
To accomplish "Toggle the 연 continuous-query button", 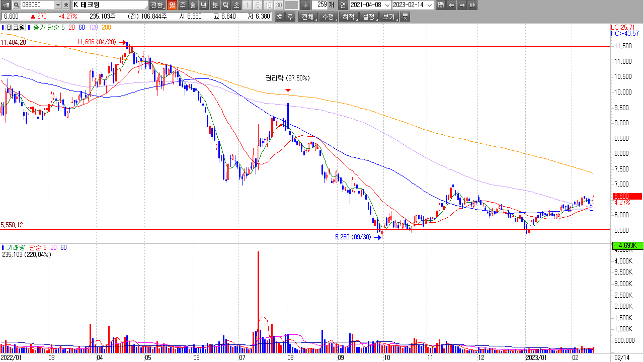I will tap(343, 5).
